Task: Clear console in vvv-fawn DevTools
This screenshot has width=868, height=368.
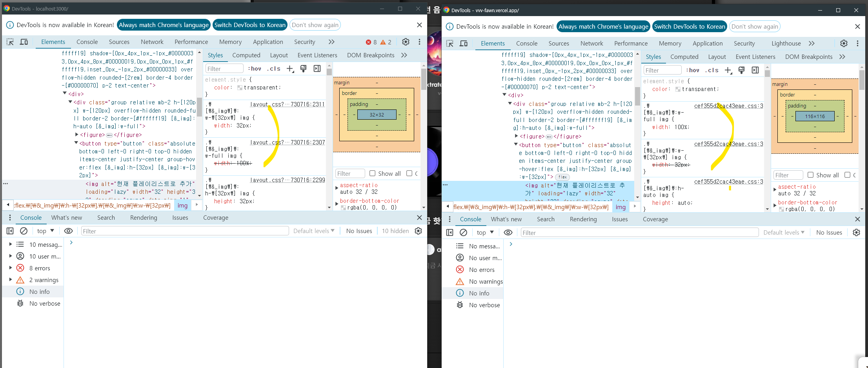Action: point(464,233)
